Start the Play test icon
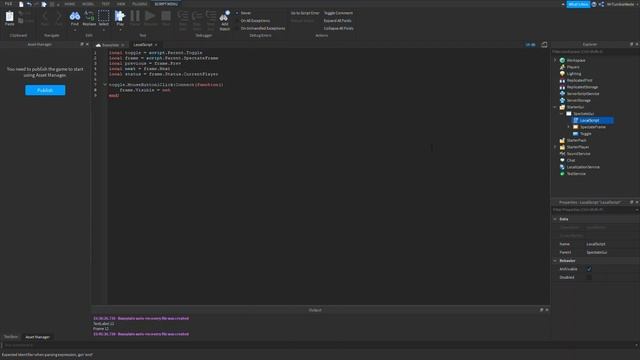This screenshot has height=360, width=640. point(120,16)
